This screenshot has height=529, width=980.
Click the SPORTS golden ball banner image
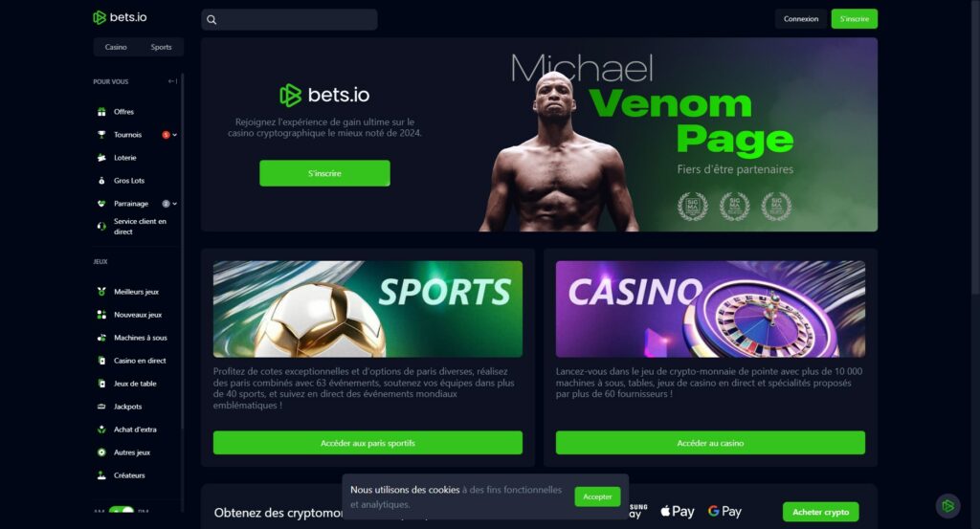pos(367,309)
